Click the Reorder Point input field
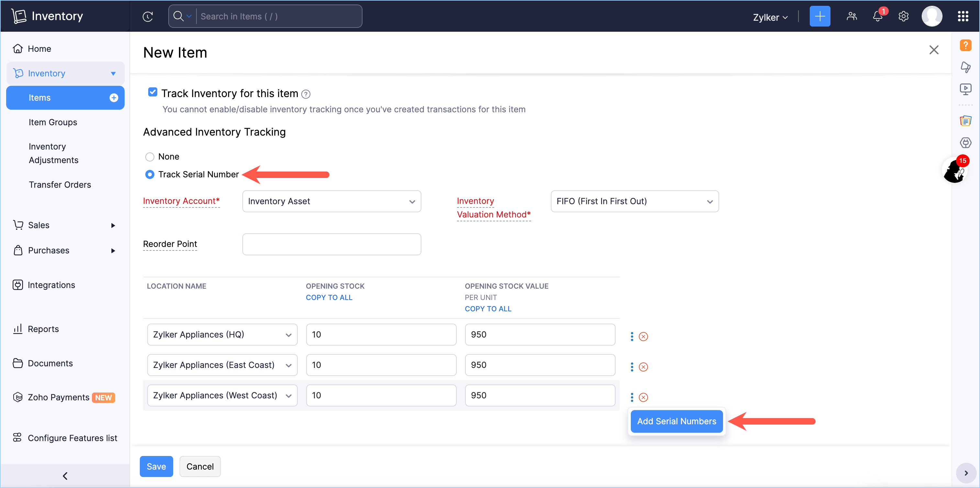980x488 pixels. tap(331, 244)
